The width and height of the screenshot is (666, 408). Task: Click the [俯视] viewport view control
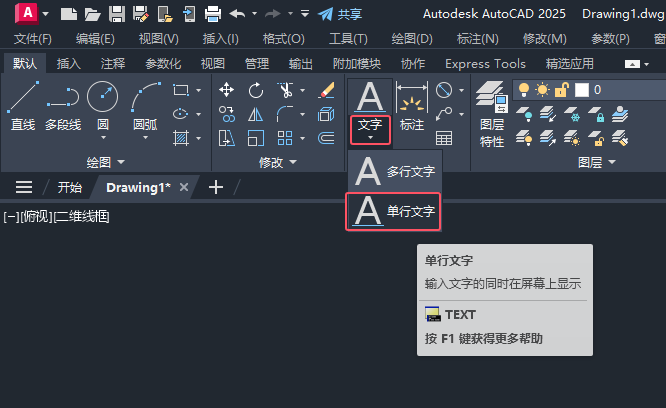[x=36, y=217]
